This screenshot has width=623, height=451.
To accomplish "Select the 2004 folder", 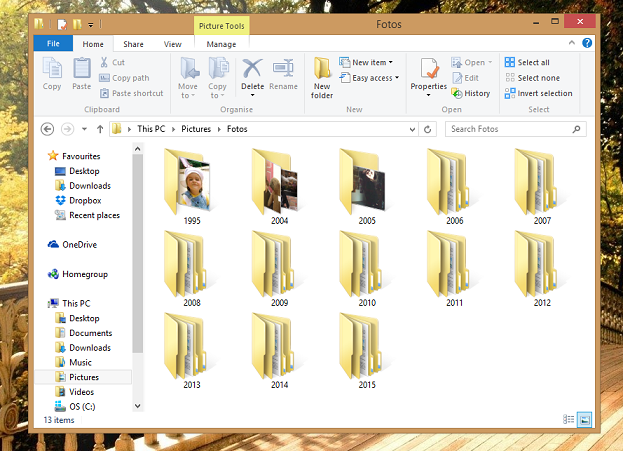I will 279,187.
